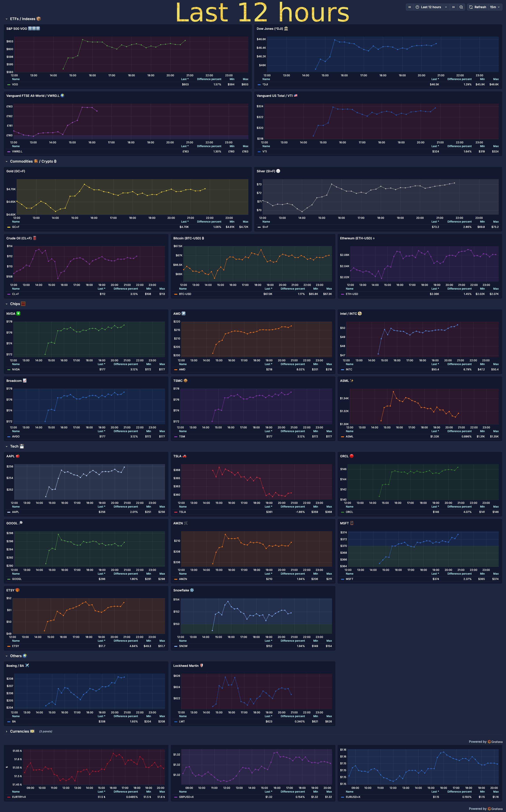Viewport: 506px width, 812px height.
Task: Expand the collapsed Currencies row
Action: [6, 731]
